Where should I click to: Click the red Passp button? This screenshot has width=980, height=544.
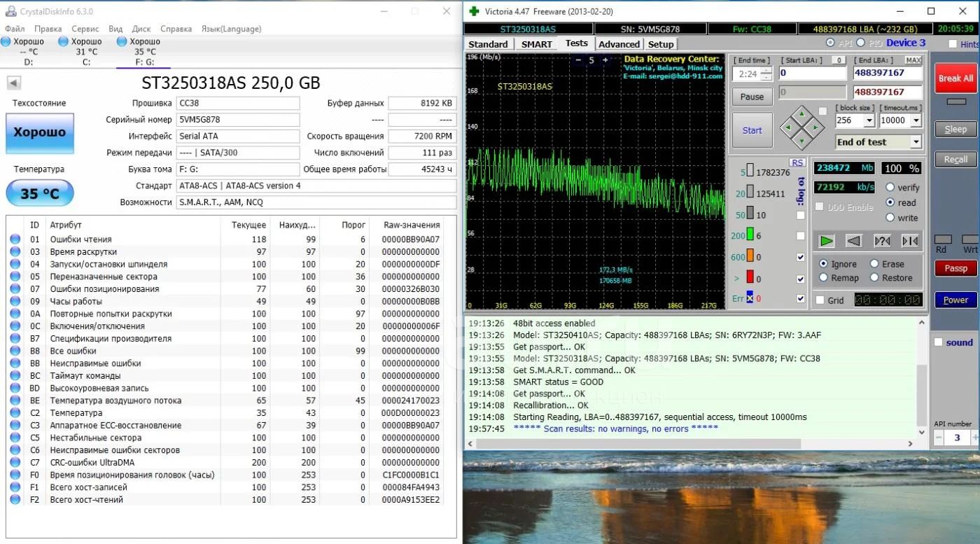pos(955,268)
